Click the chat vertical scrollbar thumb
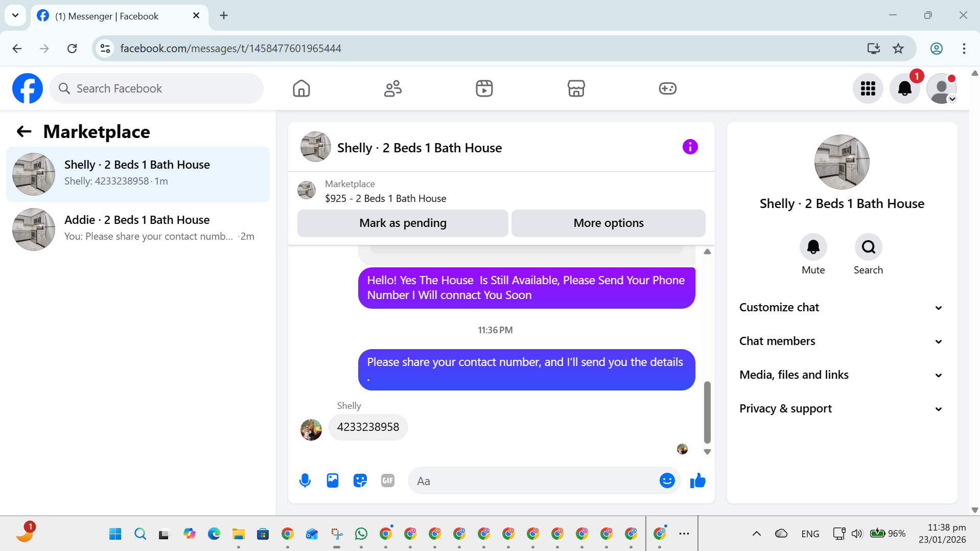 pyautogui.click(x=707, y=412)
